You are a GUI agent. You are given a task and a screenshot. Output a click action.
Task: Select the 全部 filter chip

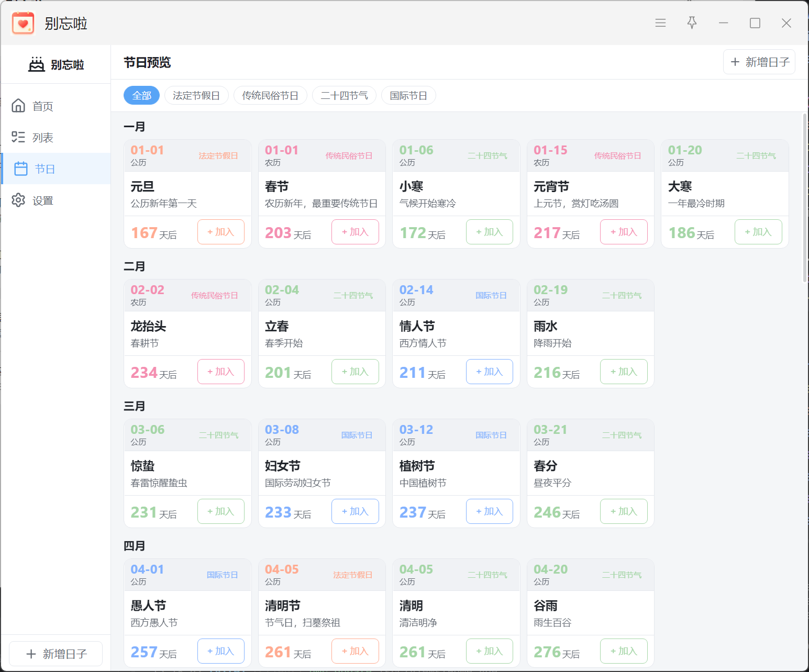click(x=141, y=95)
